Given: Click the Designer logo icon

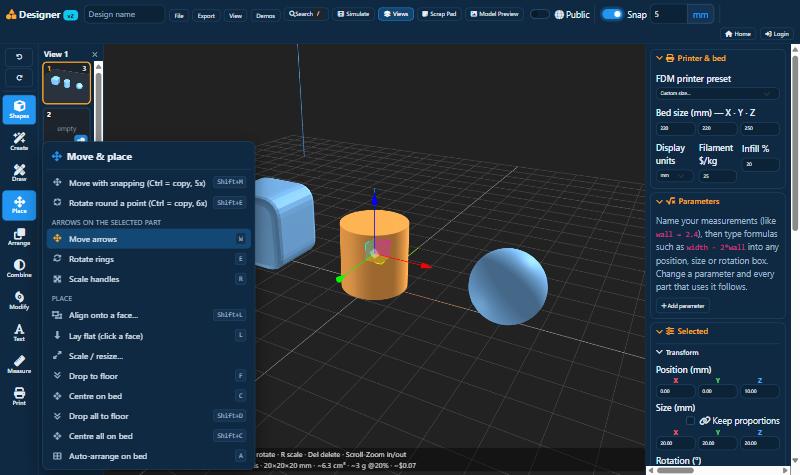Looking at the screenshot, I should click(x=11, y=15).
